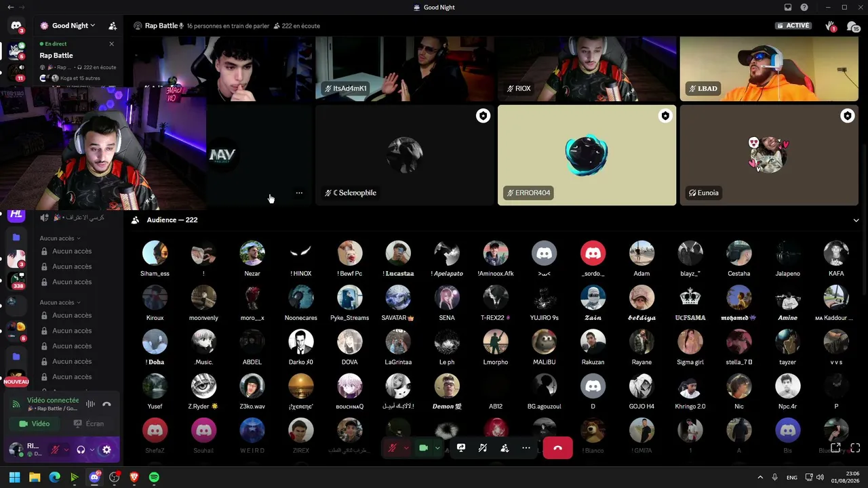Leave the stage with red hang-up button

coord(557,448)
